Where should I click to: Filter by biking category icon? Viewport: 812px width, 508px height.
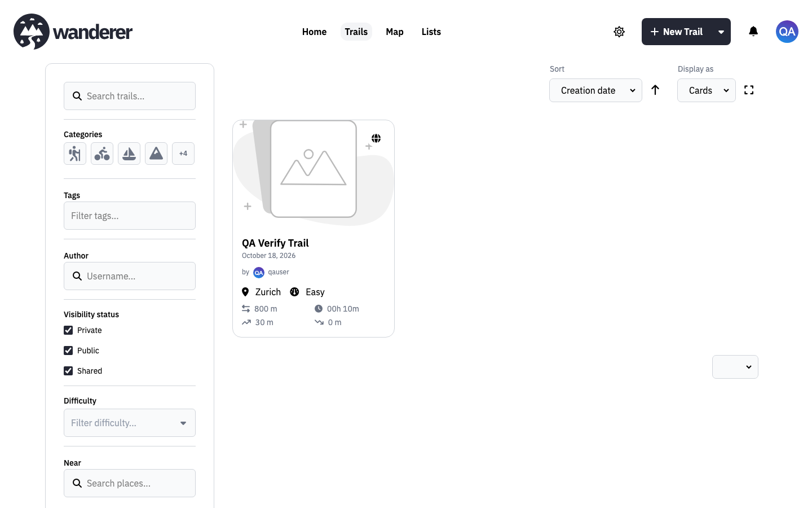(x=102, y=154)
